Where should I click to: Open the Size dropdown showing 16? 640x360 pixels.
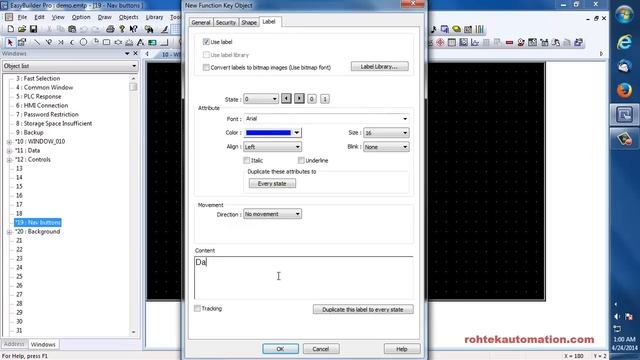coord(386,133)
